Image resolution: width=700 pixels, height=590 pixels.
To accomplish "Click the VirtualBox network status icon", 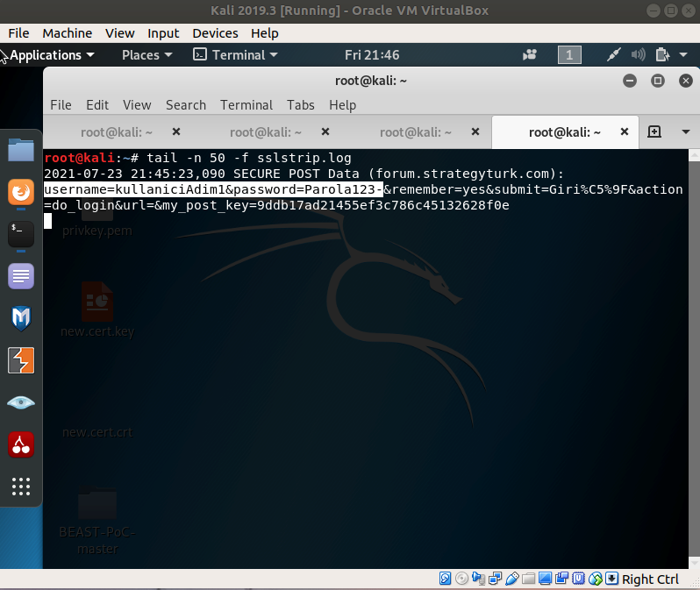I will tap(495, 579).
